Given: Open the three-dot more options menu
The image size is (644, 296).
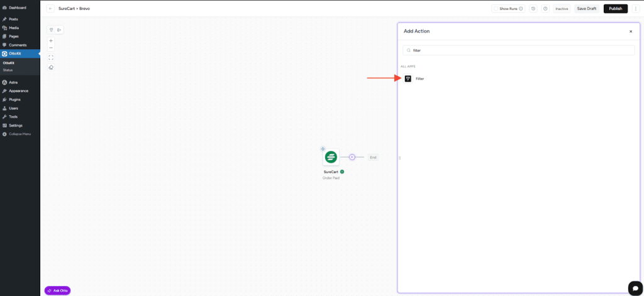Looking at the screenshot, I should tap(636, 9).
